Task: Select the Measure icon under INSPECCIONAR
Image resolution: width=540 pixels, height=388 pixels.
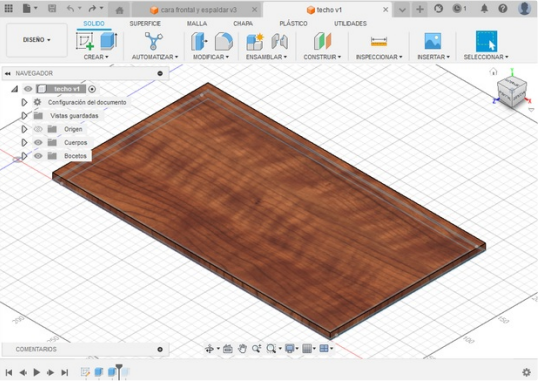Action: [x=379, y=42]
